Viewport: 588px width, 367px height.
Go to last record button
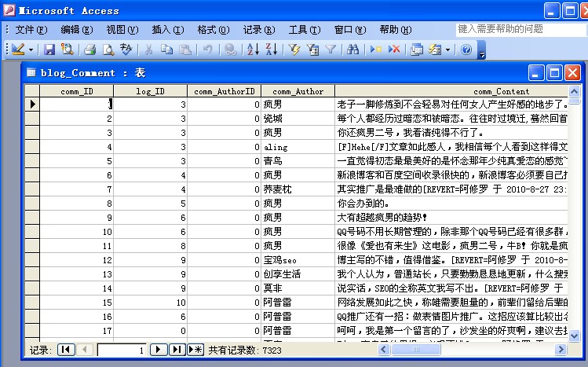pos(177,350)
